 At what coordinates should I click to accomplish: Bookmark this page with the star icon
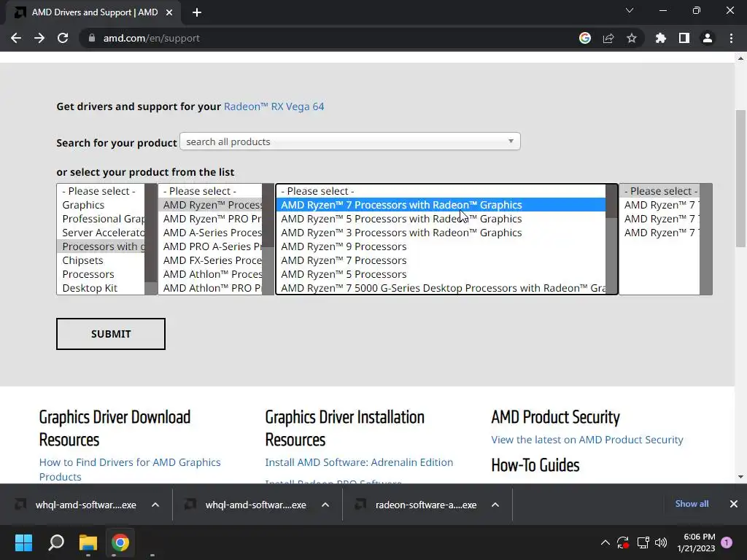(632, 38)
